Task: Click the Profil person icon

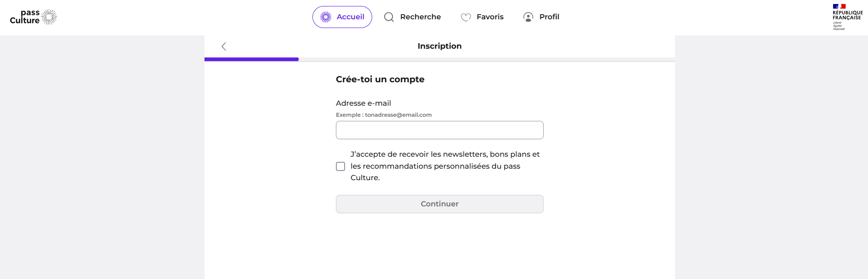Action: click(528, 17)
